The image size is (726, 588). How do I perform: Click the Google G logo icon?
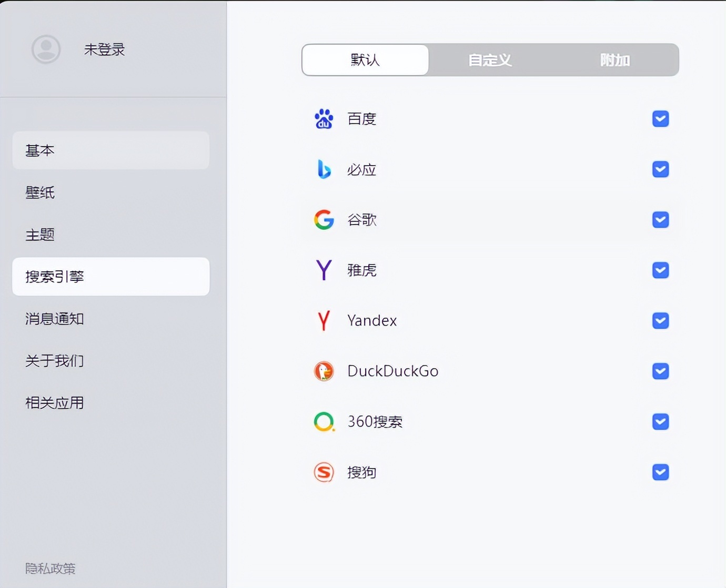coord(324,220)
